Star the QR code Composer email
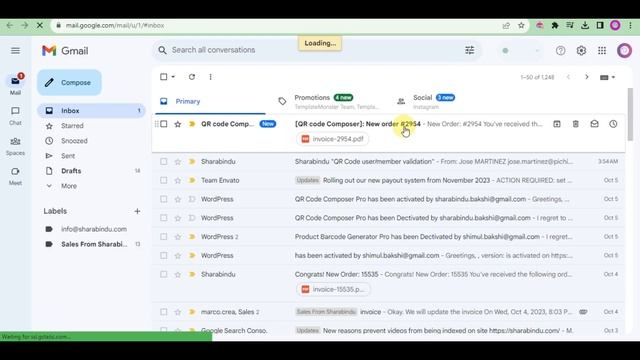The width and height of the screenshot is (640, 360). [178, 124]
